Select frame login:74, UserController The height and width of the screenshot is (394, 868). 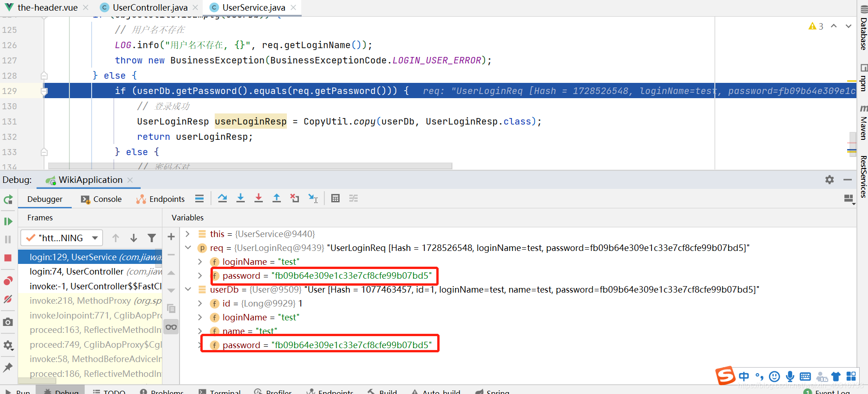(90, 271)
